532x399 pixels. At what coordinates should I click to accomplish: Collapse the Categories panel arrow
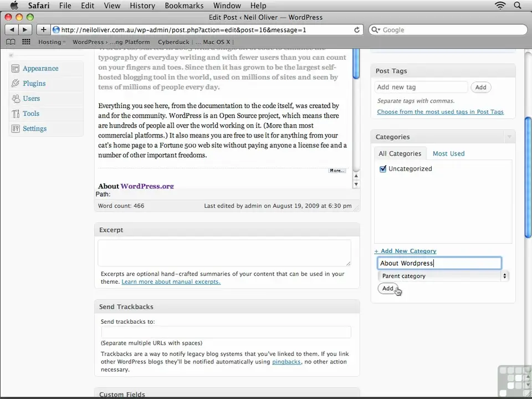click(509, 137)
